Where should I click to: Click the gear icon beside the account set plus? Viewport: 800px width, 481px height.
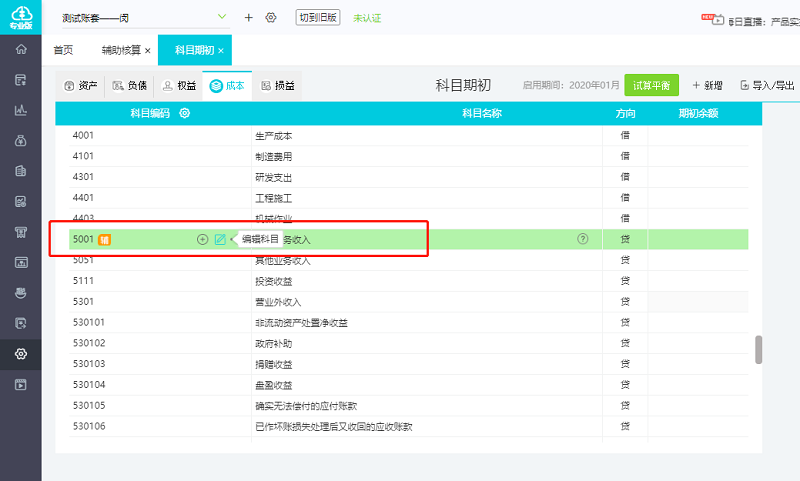pos(271,18)
